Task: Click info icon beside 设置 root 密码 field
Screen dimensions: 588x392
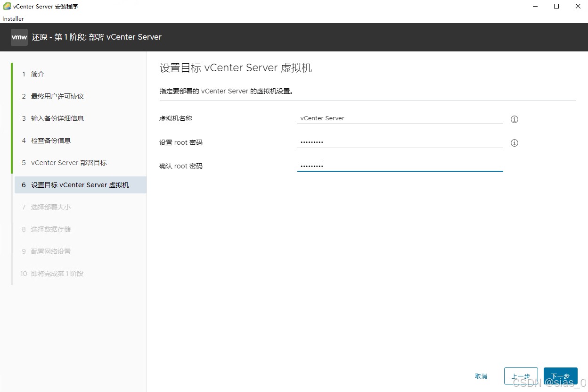Action: pos(514,143)
